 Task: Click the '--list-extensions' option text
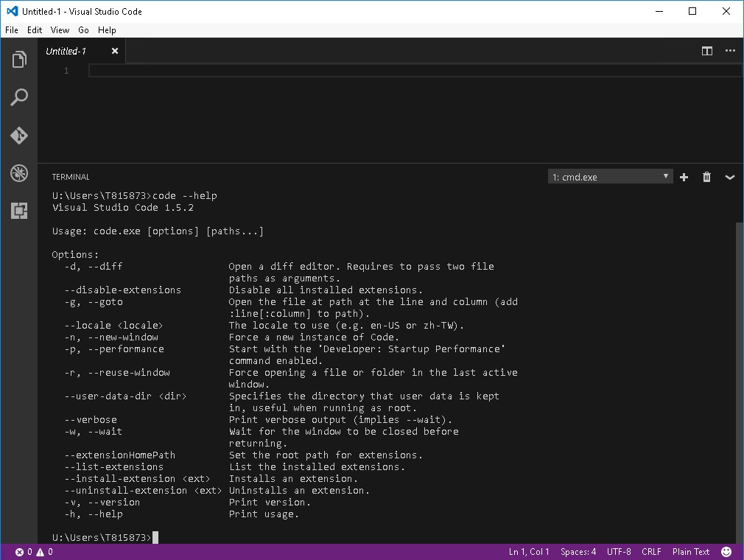(x=114, y=466)
